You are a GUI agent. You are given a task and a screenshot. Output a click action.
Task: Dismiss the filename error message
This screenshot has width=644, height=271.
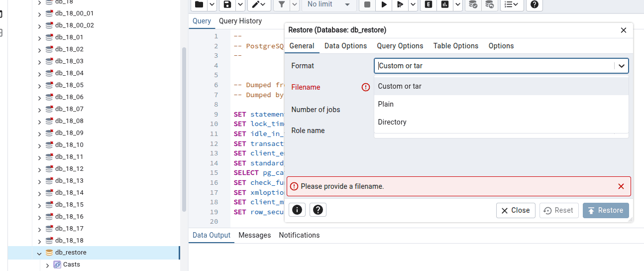tap(621, 186)
